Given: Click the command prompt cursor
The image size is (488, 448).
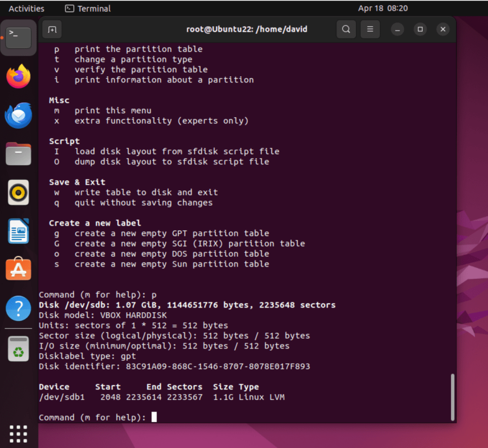Looking at the screenshot, I should tap(154, 418).
